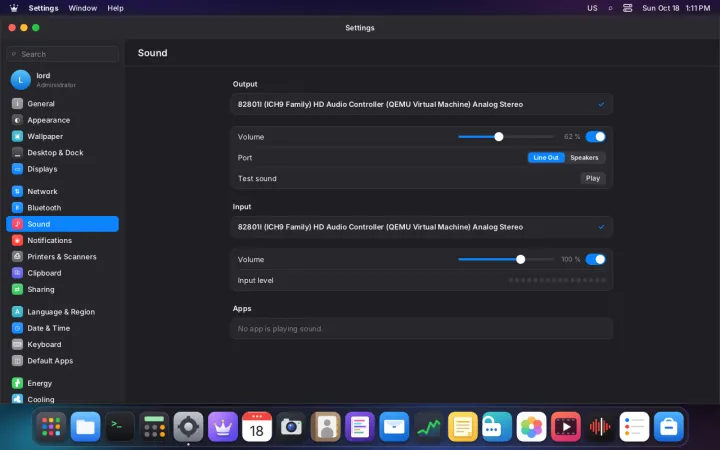Open the search icon in menu bar

pos(610,8)
